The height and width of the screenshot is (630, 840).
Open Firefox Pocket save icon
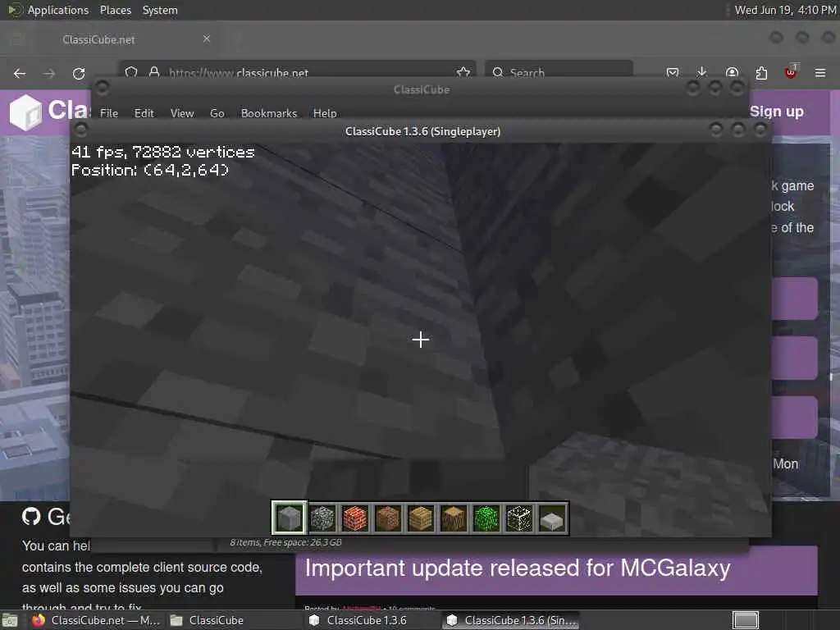[673, 72]
